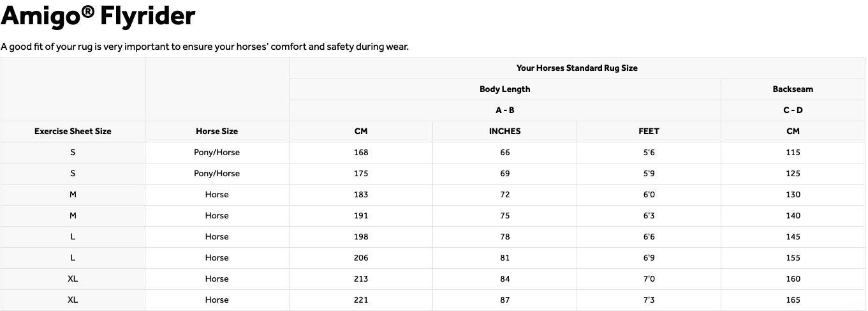This screenshot has height=311, width=868.
Task: Click the 81 inches cell
Action: (504, 258)
